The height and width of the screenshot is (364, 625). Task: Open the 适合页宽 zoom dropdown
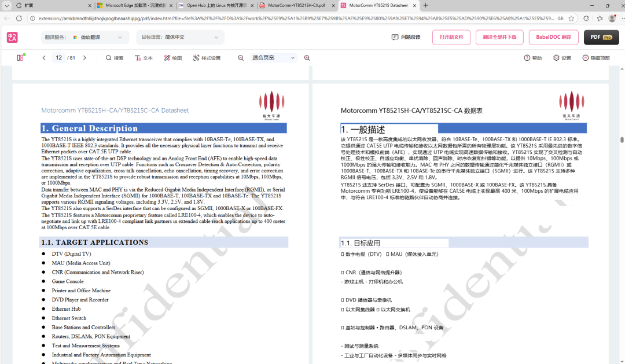click(273, 58)
